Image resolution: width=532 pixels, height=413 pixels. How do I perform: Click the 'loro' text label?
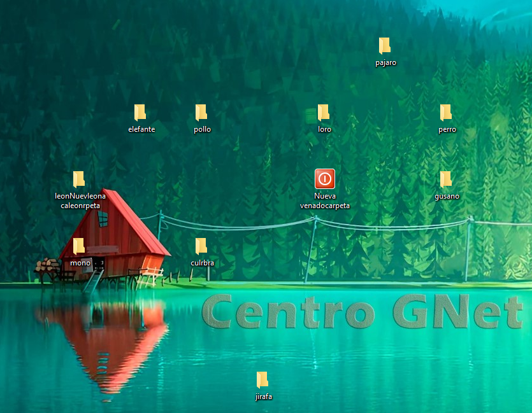tap(324, 129)
